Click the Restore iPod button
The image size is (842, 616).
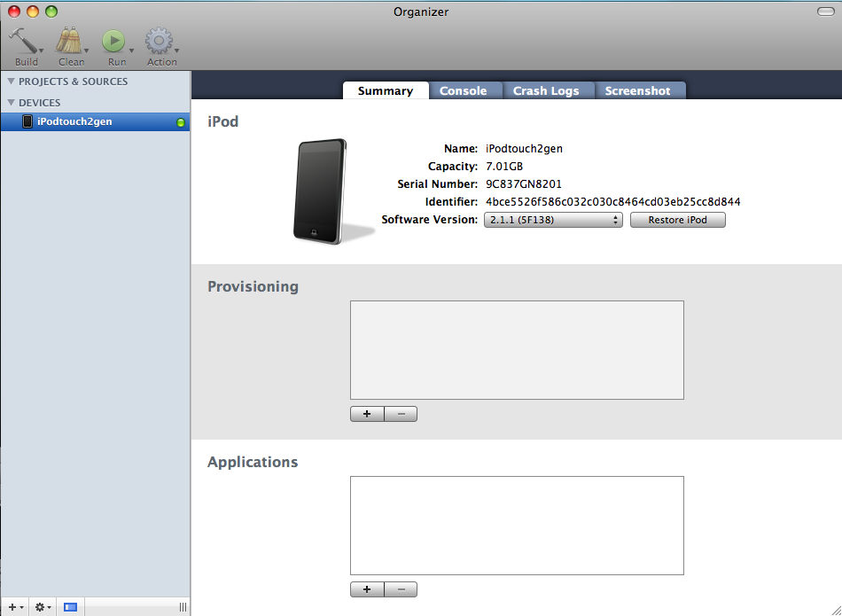click(678, 220)
